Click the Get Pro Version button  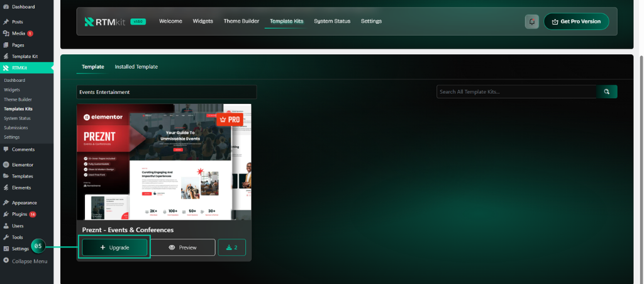click(x=576, y=21)
